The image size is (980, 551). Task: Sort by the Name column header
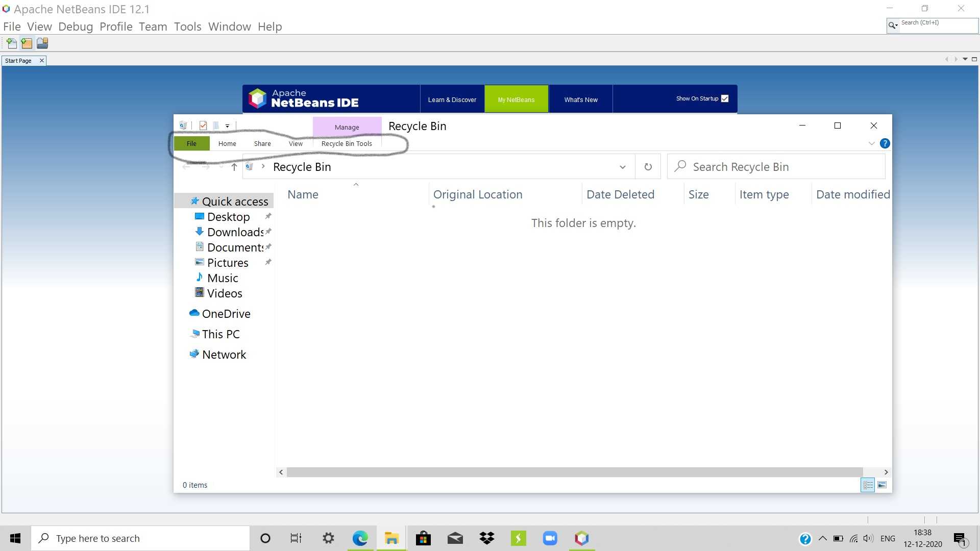(303, 194)
